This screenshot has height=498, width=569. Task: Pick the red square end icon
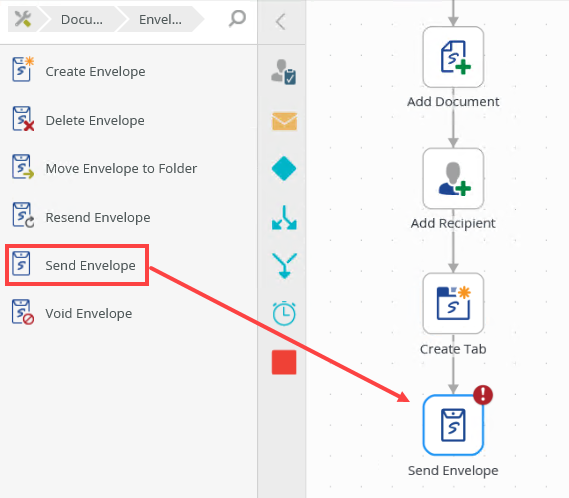[x=284, y=362]
